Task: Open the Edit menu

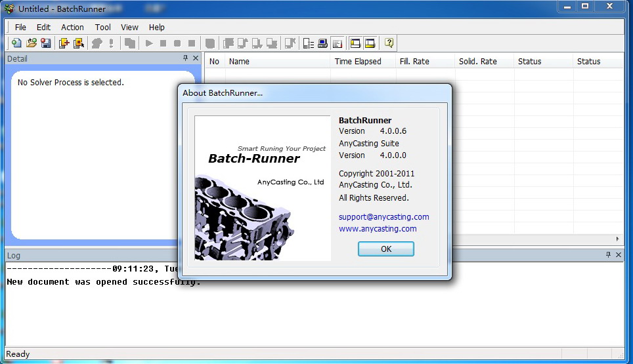Action: click(43, 28)
